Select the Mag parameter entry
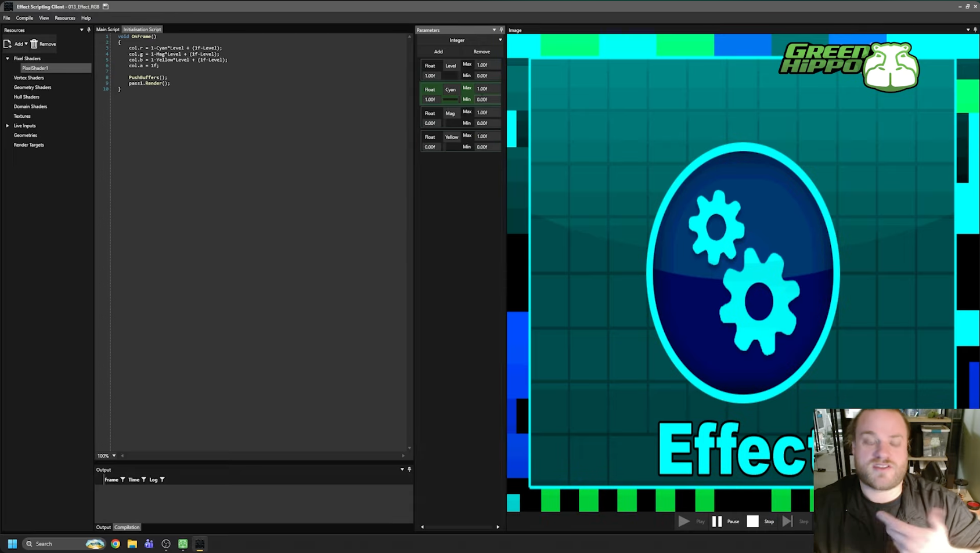 click(x=451, y=113)
